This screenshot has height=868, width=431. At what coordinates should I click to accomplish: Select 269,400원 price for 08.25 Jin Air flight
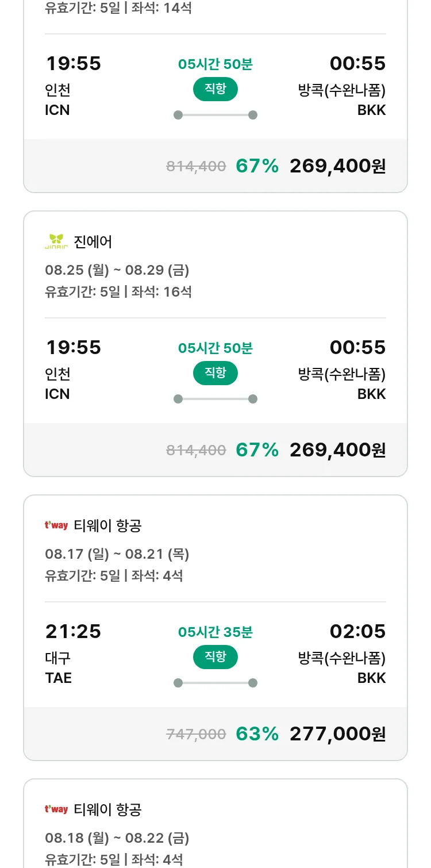click(x=337, y=450)
